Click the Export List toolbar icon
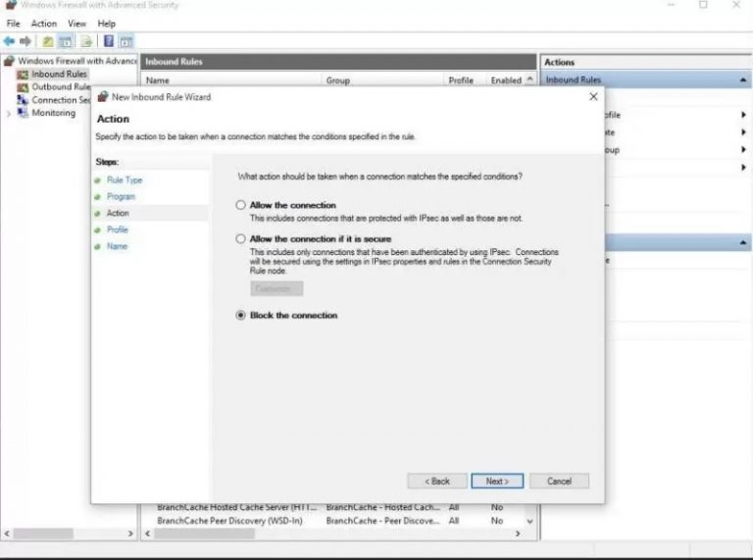753x560 pixels. point(86,41)
